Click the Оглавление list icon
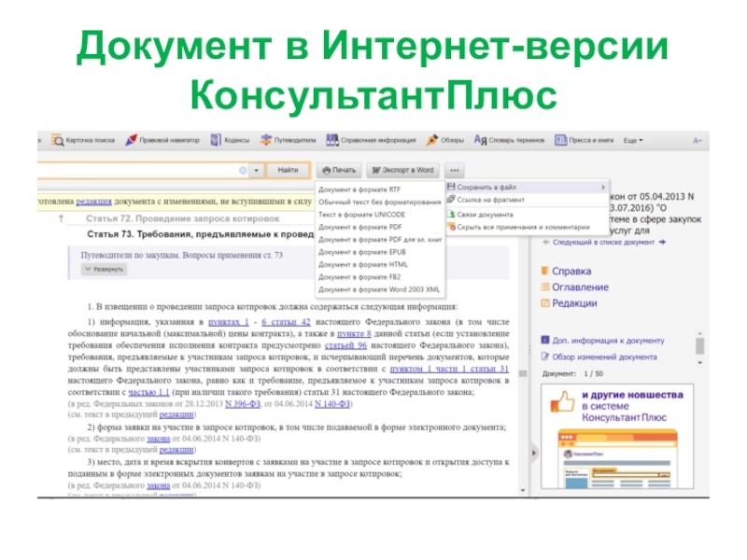747x560 pixels. [545, 287]
